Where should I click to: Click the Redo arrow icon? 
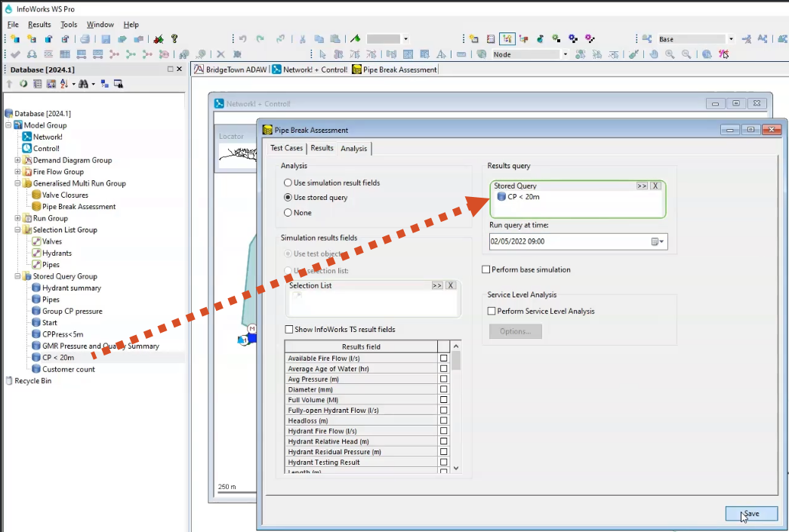260,38
